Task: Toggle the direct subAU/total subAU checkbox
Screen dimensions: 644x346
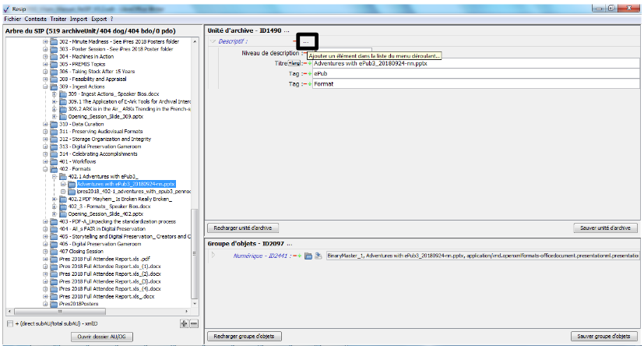Action: tap(9, 323)
